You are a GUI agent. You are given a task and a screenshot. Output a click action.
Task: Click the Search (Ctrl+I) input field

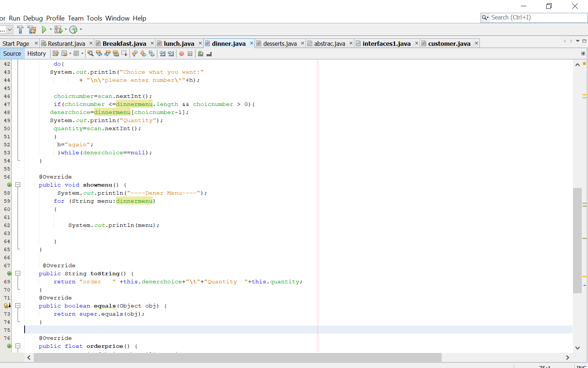[x=537, y=17]
